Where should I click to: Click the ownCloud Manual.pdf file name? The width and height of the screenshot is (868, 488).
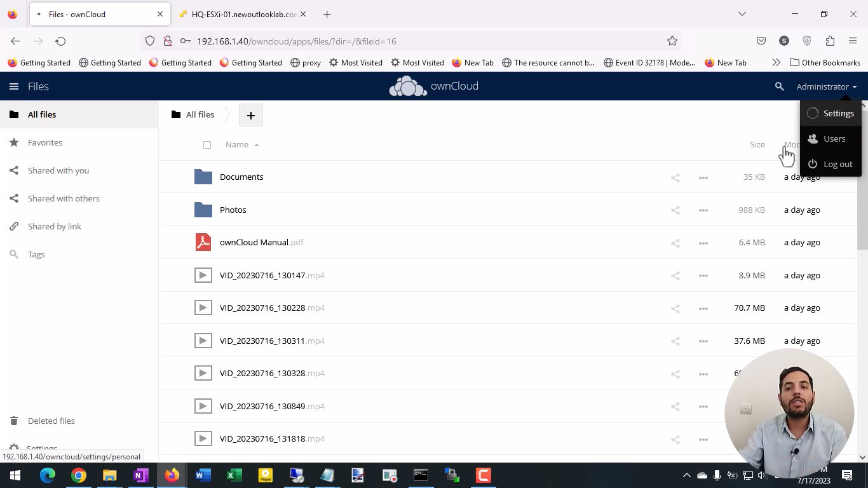coord(262,242)
